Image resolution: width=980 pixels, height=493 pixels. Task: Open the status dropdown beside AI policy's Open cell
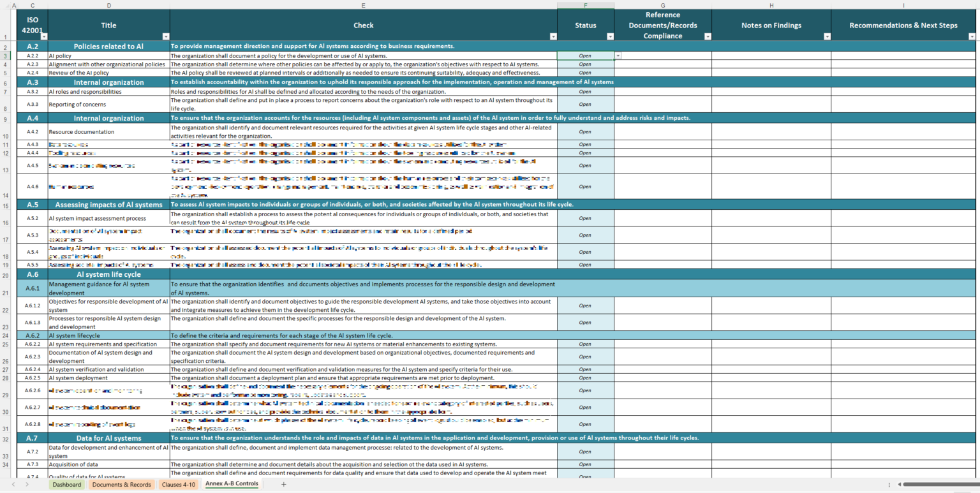click(x=617, y=55)
